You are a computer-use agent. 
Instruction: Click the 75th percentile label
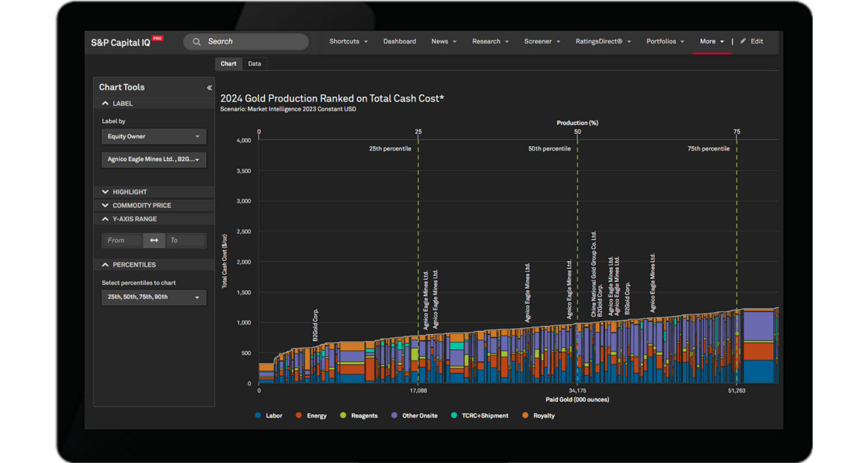pyautogui.click(x=709, y=148)
